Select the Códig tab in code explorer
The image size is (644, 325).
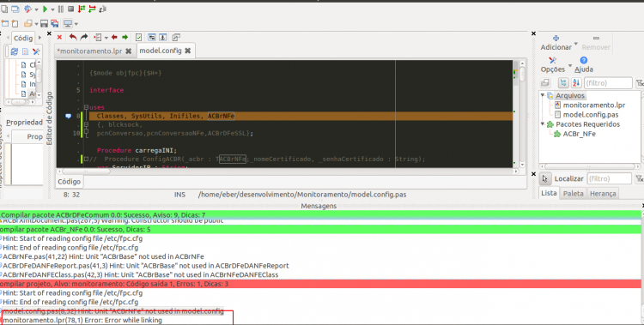[x=23, y=39]
